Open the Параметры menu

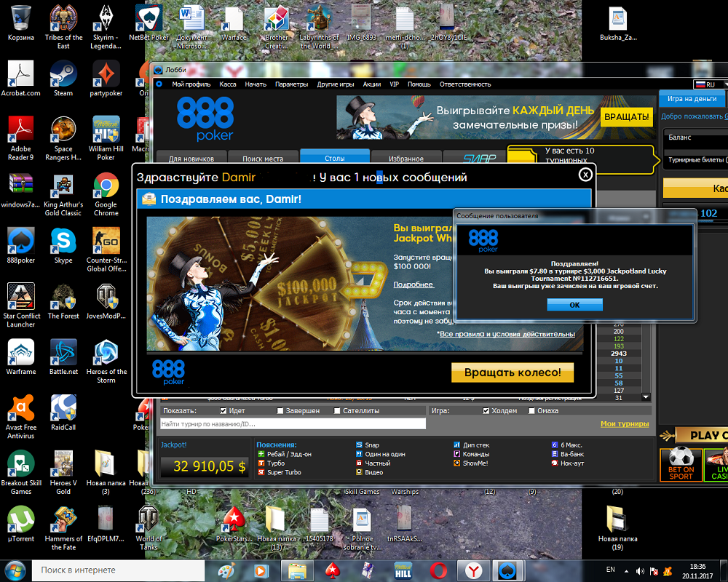pos(292,84)
